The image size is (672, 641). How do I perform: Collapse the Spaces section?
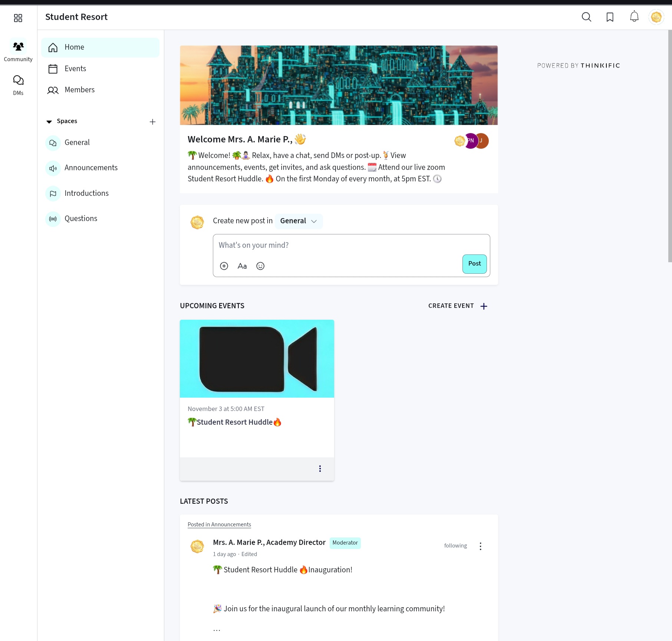49,122
